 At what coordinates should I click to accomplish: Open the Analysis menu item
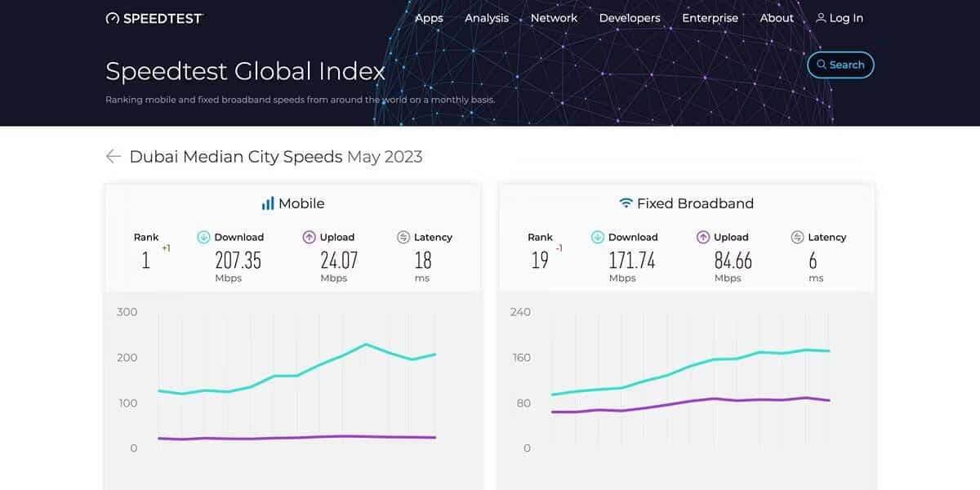pos(487,18)
